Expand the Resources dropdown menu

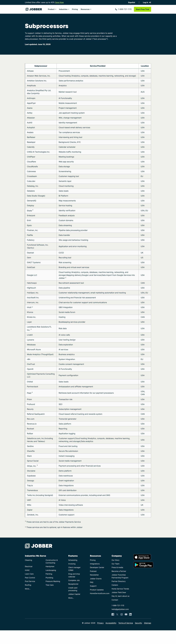86,9
